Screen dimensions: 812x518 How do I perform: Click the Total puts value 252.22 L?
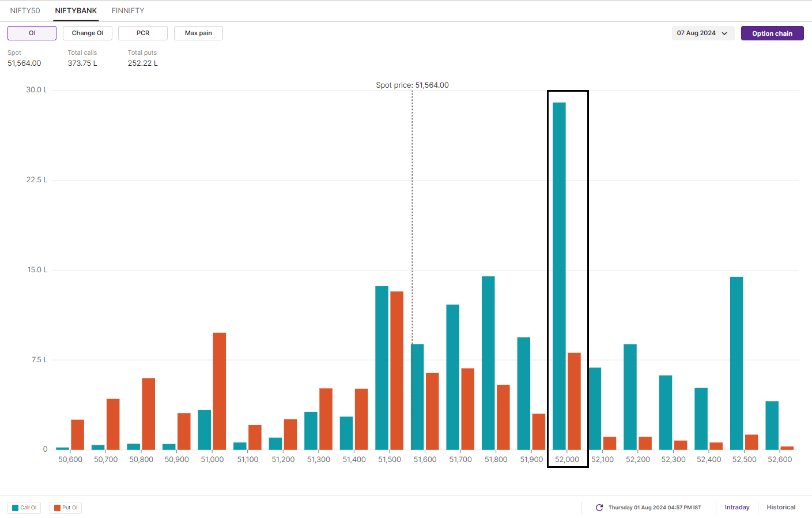pos(143,63)
